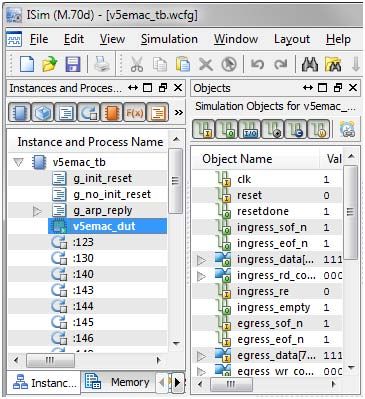The image size is (365, 399).
Task: Open the View menu
Action: [x=112, y=39]
